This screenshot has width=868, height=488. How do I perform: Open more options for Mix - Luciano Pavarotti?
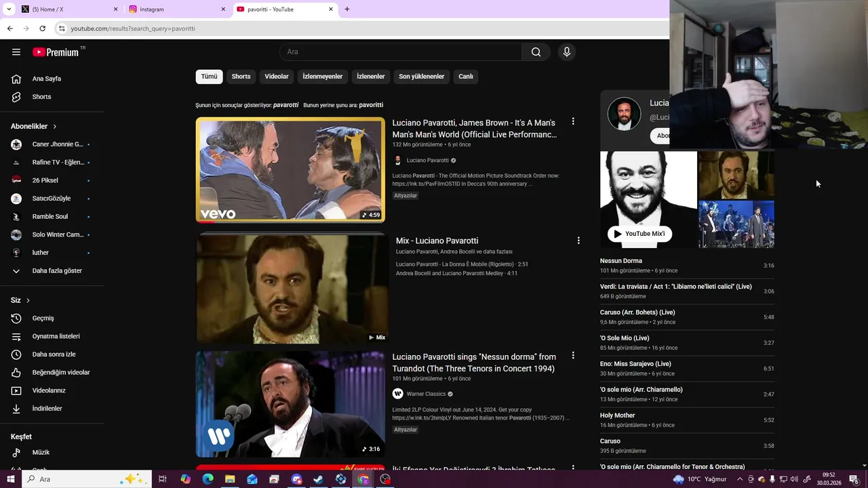(x=578, y=241)
